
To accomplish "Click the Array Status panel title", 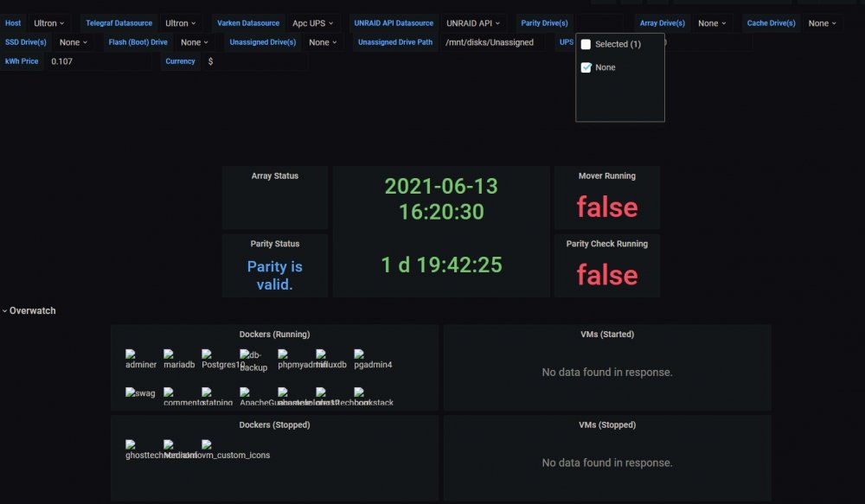I will coord(275,175).
